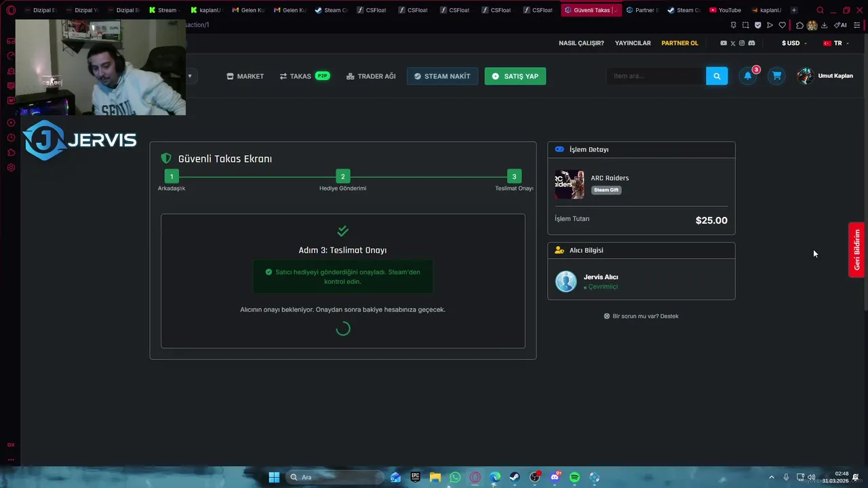Click the ARC Raiders item title

tap(610, 178)
